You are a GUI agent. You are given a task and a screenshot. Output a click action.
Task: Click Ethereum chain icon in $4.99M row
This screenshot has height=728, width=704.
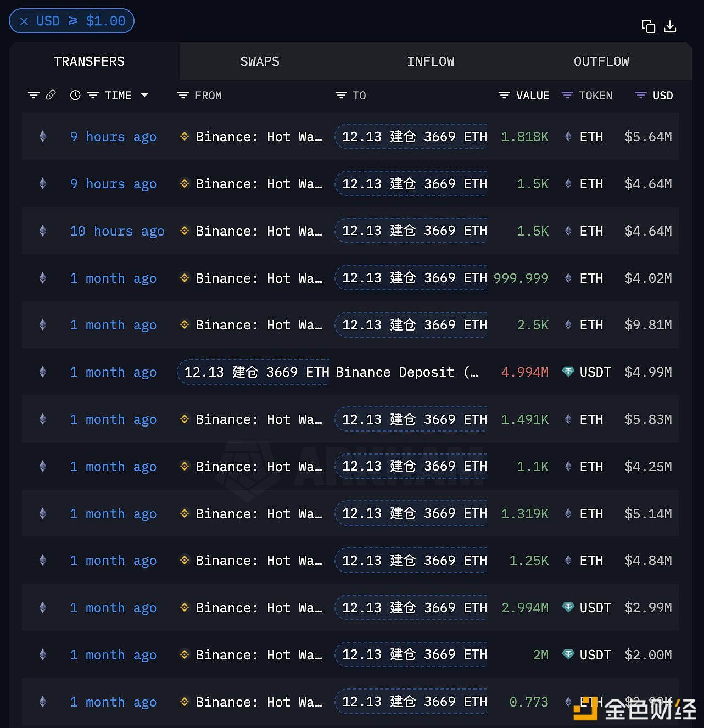click(43, 372)
